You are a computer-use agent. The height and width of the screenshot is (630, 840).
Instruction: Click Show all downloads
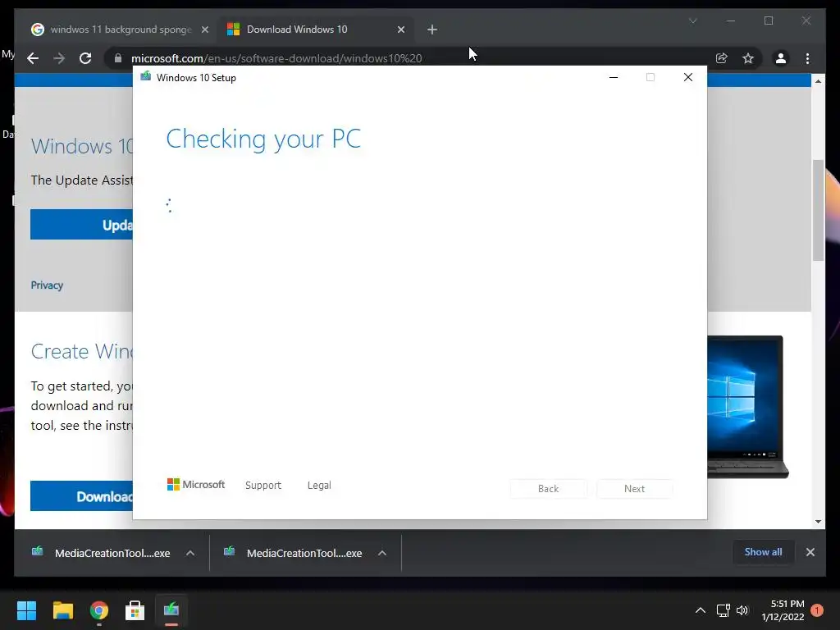[763, 552]
